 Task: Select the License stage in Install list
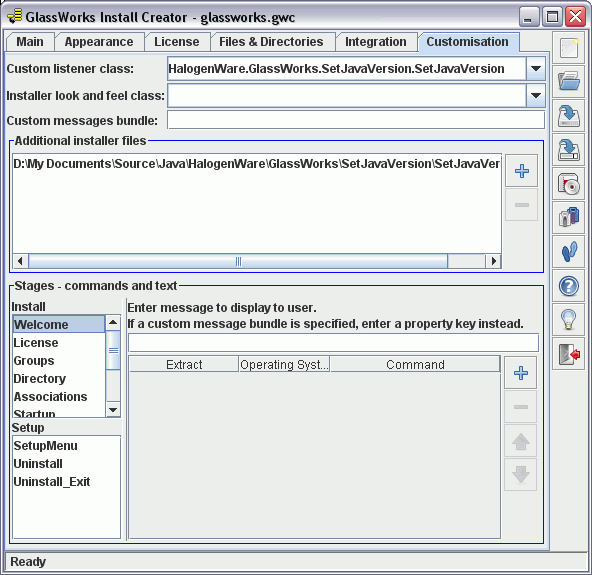coord(59,342)
